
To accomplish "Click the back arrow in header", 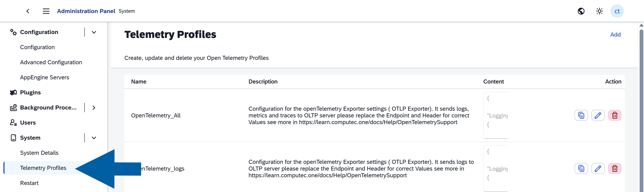I will (x=28, y=11).
